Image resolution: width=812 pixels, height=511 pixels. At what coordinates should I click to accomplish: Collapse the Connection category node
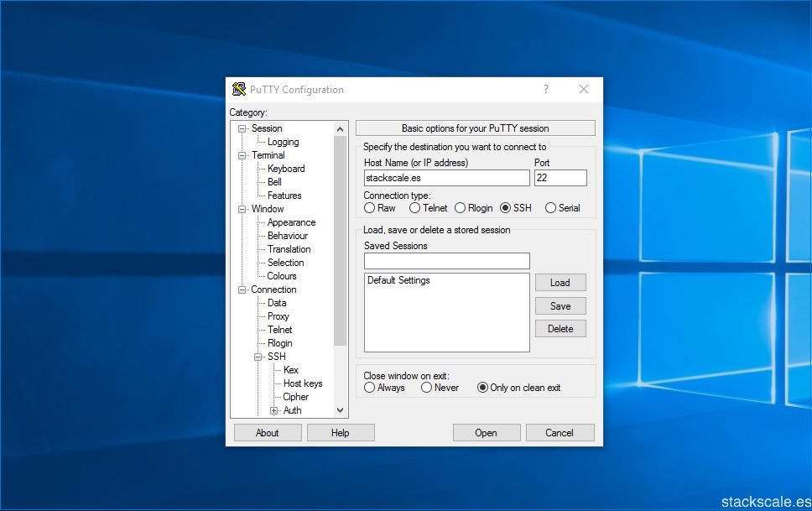pos(242,289)
